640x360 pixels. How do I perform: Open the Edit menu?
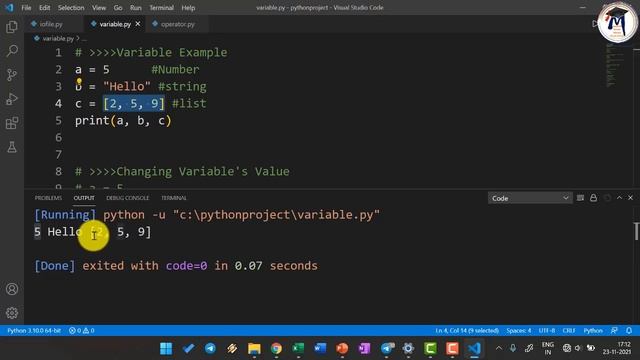44,8
